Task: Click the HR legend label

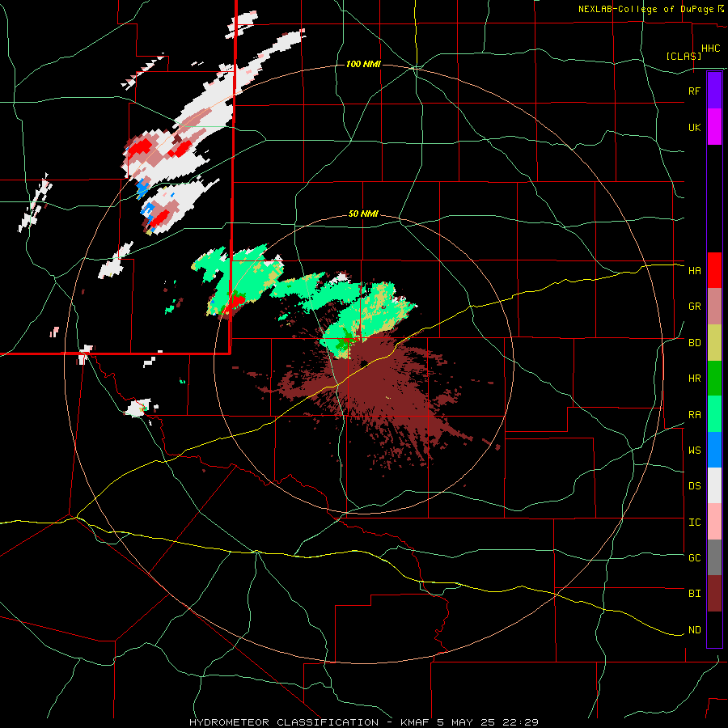Action: point(694,379)
